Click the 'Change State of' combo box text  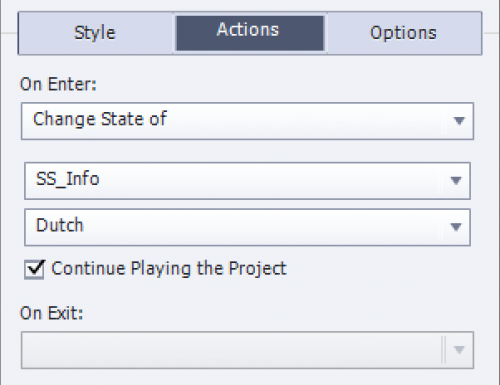pyautogui.click(x=100, y=119)
